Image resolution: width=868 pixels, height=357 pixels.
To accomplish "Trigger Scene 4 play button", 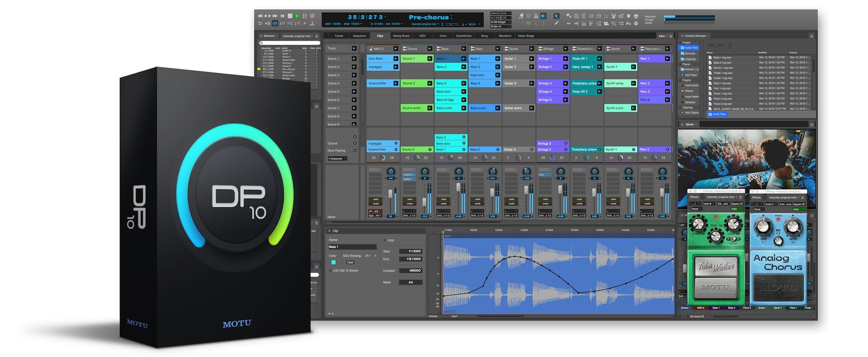I will tap(354, 83).
